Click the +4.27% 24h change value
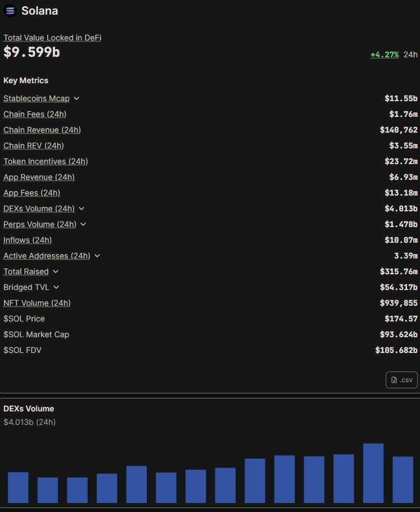420x512 pixels. (x=385, y=55)
